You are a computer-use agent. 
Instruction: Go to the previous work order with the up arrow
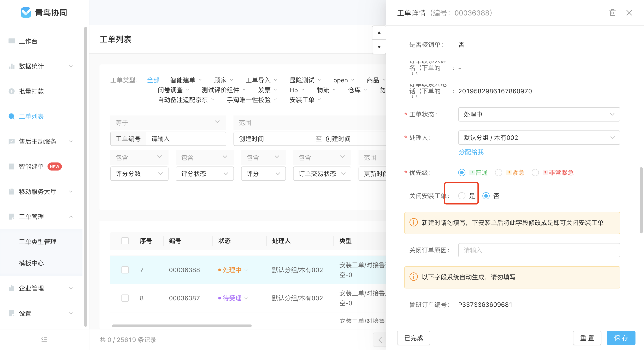click(379, 33)
